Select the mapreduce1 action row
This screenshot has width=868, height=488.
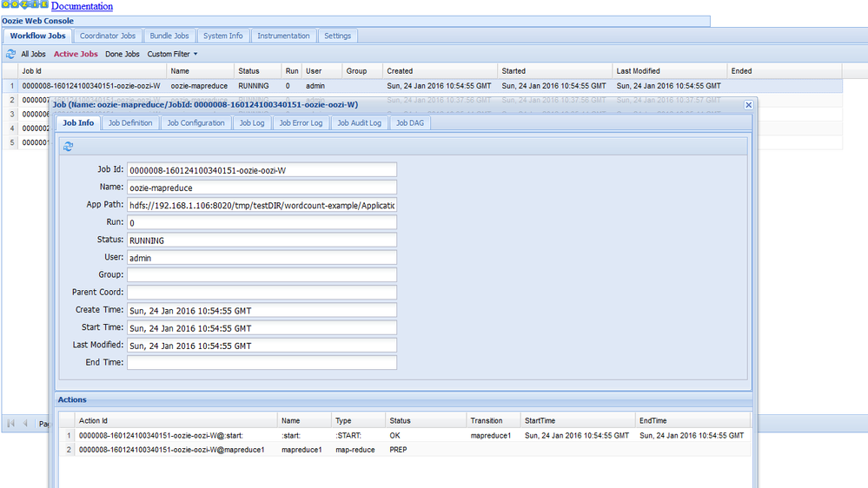[405, 450]
